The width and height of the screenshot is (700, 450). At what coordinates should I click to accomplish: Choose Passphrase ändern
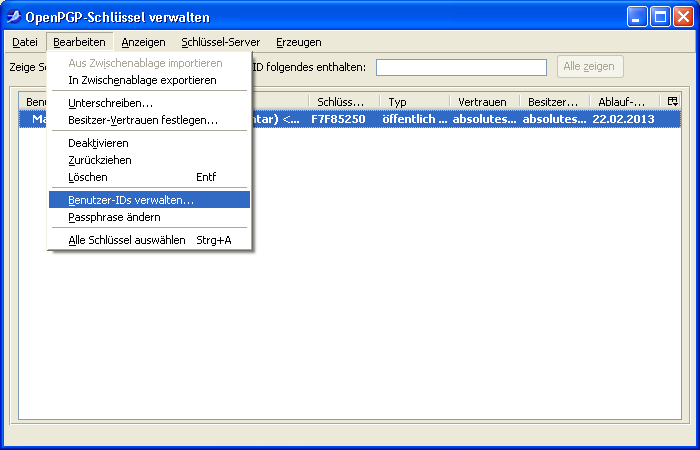pos(149,217)
